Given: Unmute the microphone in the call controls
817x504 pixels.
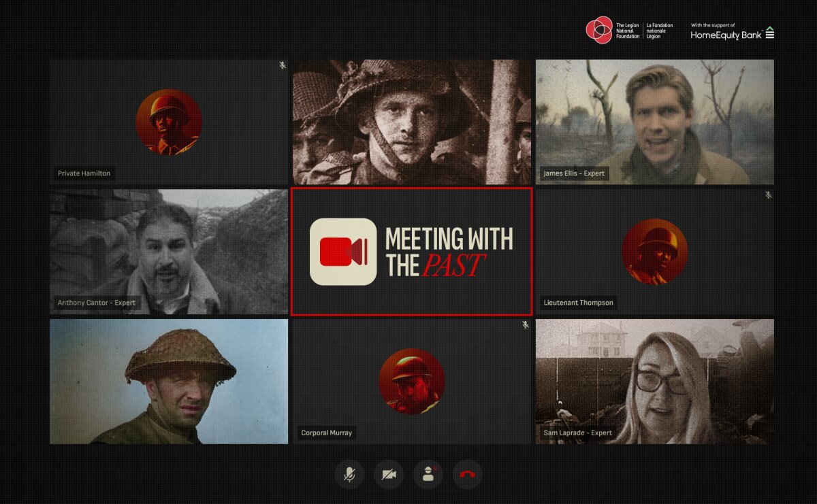Looking at the screenshot, I should click(349, 474).
